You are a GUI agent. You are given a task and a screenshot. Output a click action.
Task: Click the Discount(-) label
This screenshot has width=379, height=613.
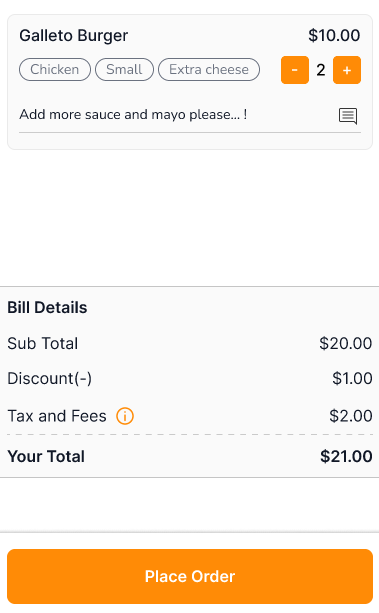(50, 378)
